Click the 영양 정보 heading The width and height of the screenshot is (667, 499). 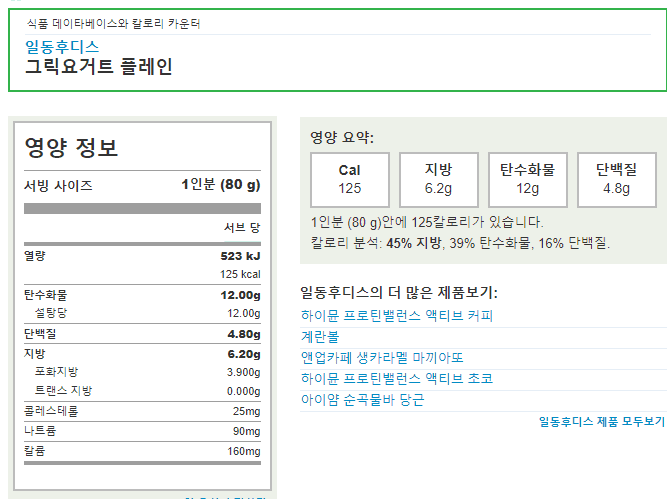tap(71, 147)
